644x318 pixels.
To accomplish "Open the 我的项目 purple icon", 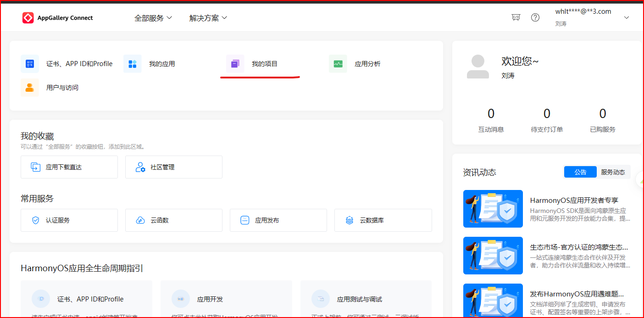I will (235, 64).
